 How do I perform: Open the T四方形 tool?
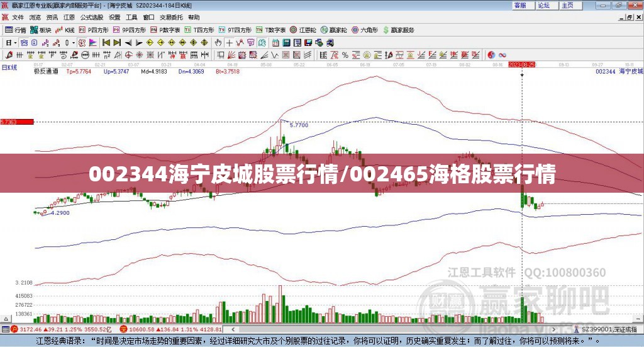point(199,30)
